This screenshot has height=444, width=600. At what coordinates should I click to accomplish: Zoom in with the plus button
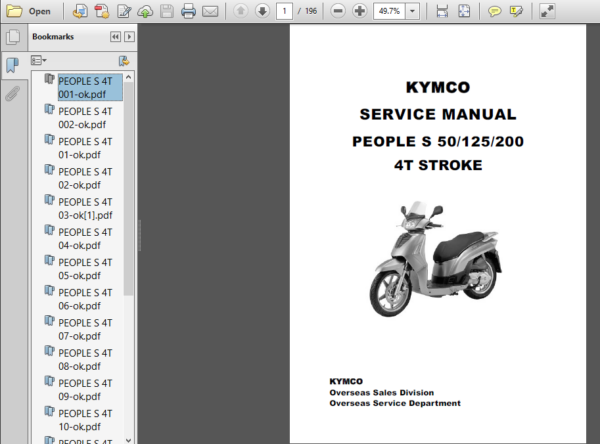[x=360, y=11]
